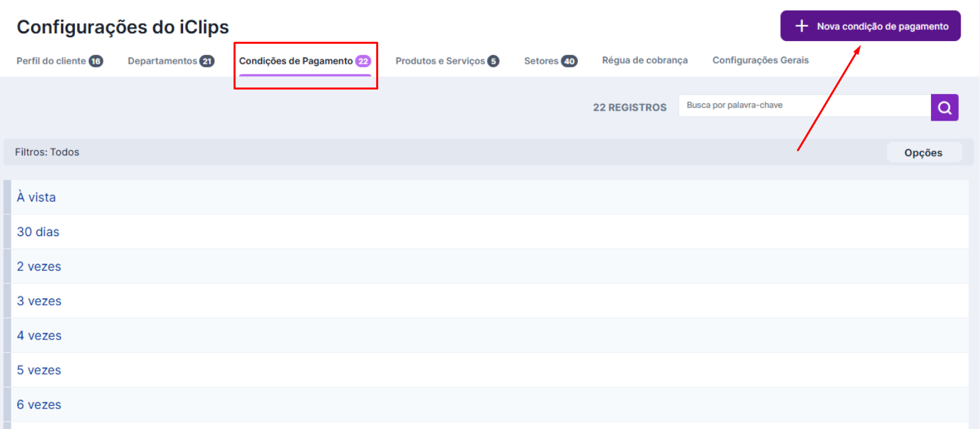
Task: Focus the Busca por palavra-chave field
Action: tap(804, 105)
